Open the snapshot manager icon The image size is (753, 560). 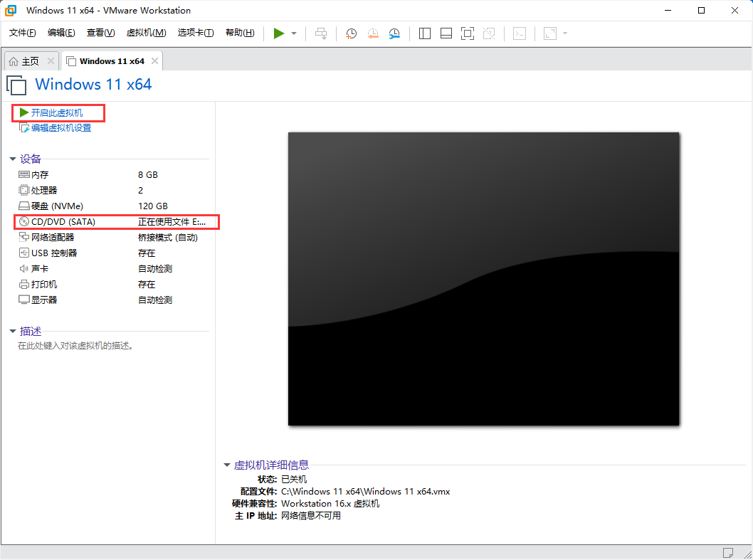pyautogui.click(x=394, y=33)
